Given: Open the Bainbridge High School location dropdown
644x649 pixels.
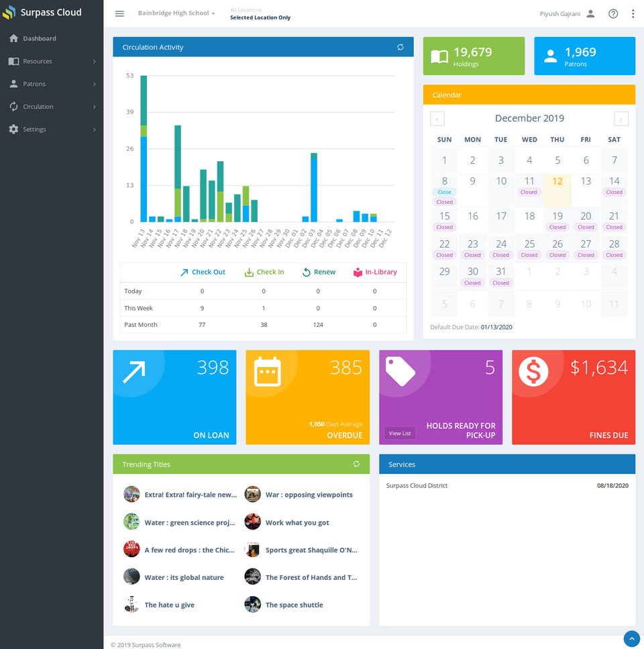Looking at the screenshot, I should [176, 13].
